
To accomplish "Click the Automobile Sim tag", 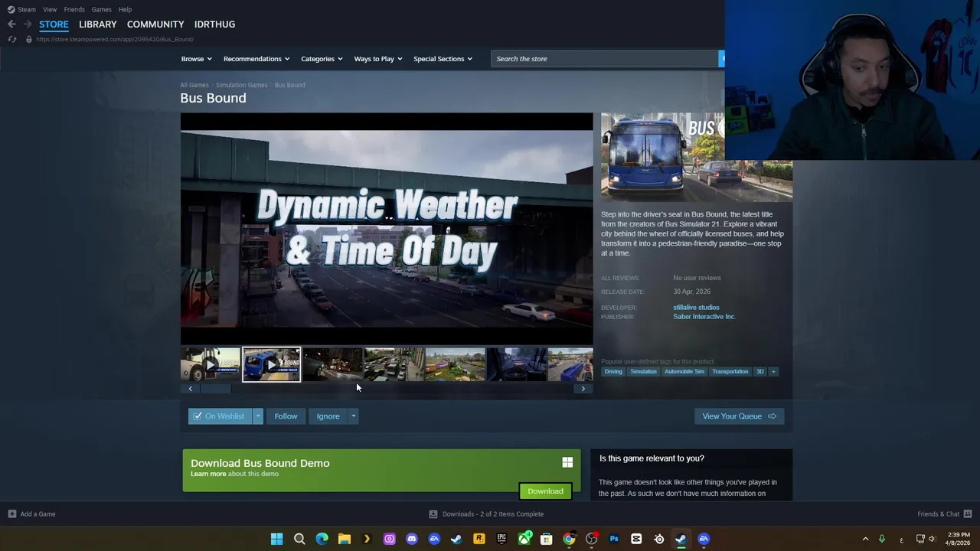I will point(684,372).
